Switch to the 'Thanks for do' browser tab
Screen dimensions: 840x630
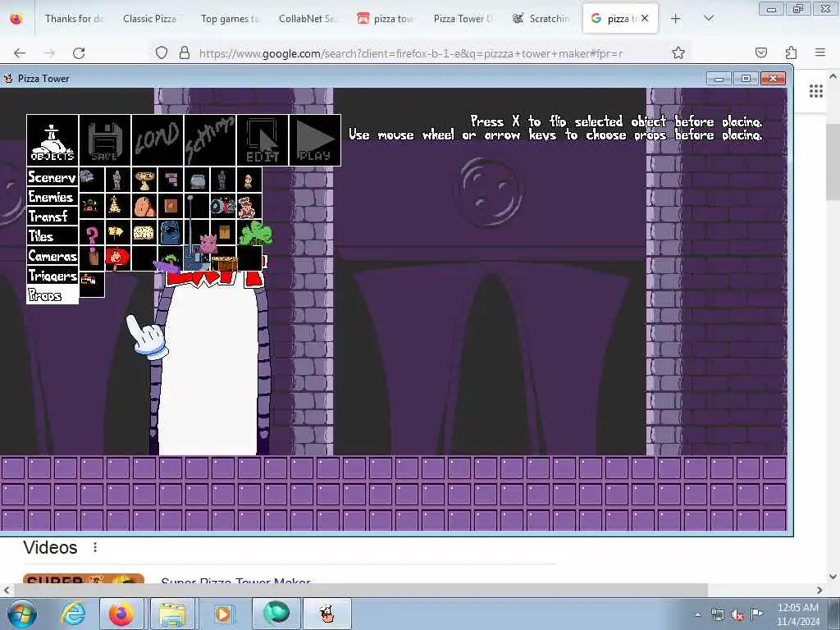(x=75, y=19)
